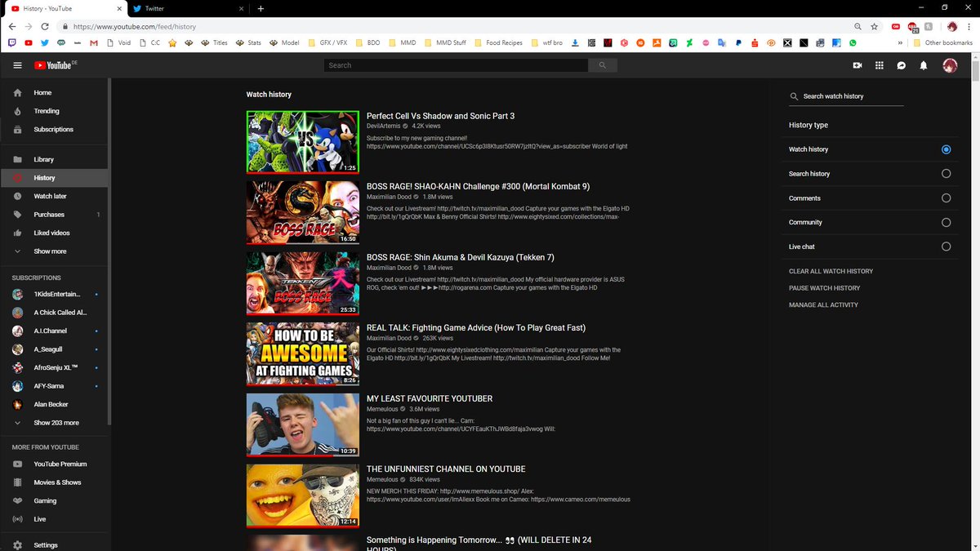Open Library in sidebar
Image resolution: width=980 pixels, height=551 pixels.
point(54,159)
